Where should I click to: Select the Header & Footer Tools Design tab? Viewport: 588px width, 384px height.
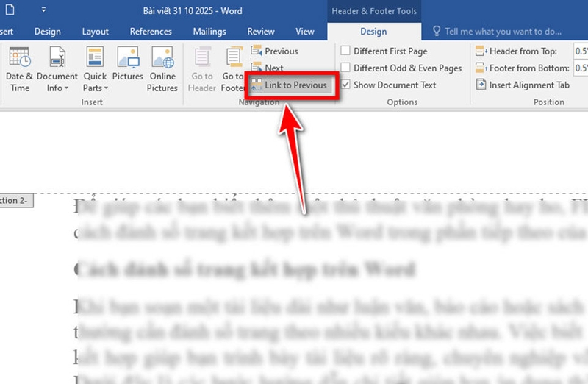coord(373,32)
